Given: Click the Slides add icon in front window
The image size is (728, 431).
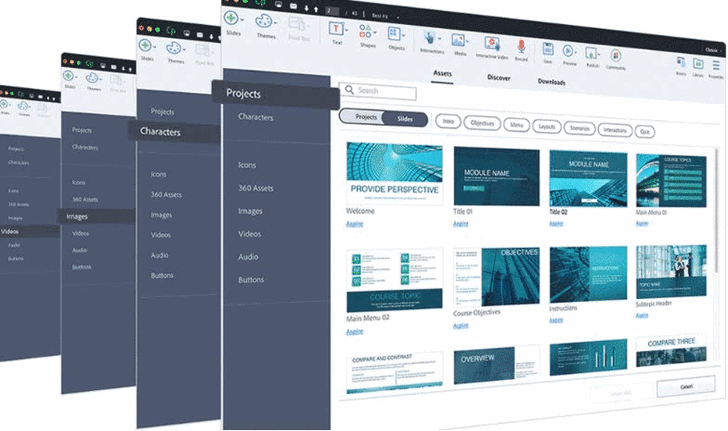Looking at the screenshot, I should click(231, 18).
